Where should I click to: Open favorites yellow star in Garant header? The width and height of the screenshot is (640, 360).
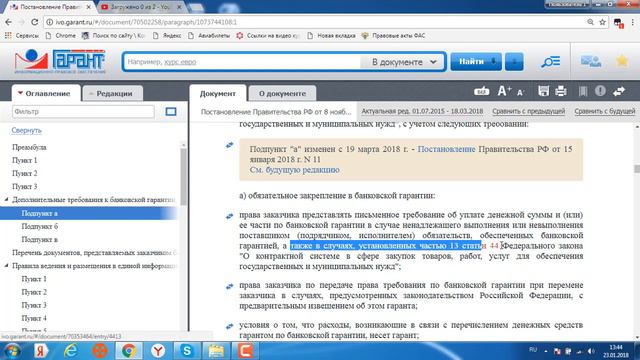coord(622,61)
